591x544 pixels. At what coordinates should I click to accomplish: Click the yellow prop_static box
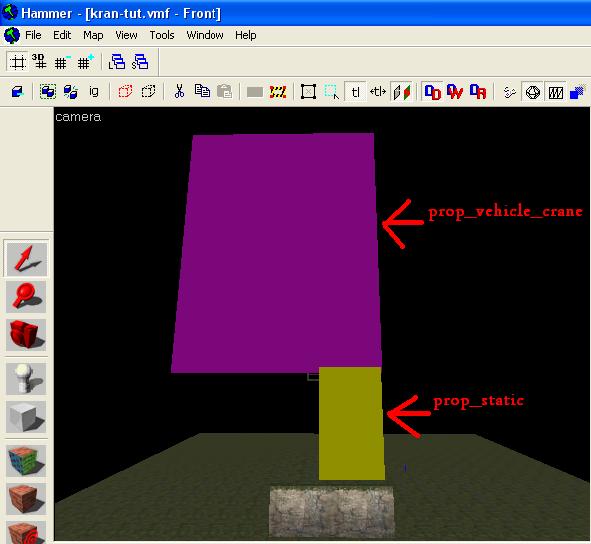pos(351,423)
